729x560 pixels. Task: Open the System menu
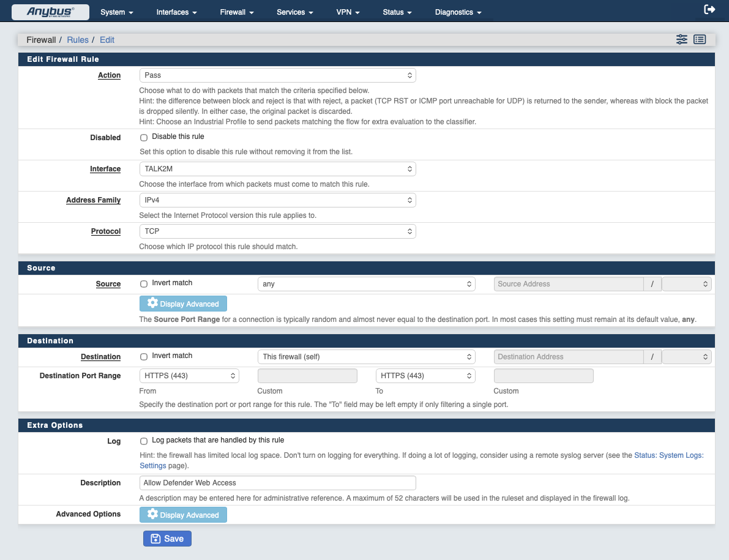click(117, 12)
